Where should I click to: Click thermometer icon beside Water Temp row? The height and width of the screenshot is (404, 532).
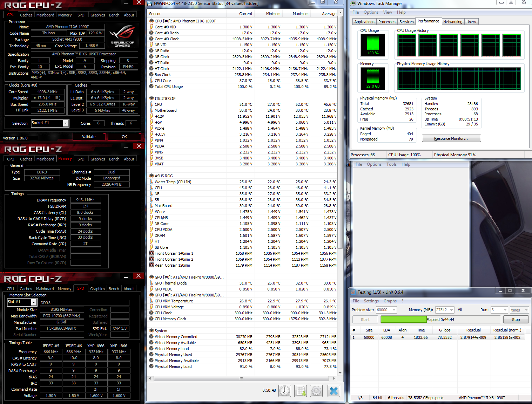pos(151,182)
